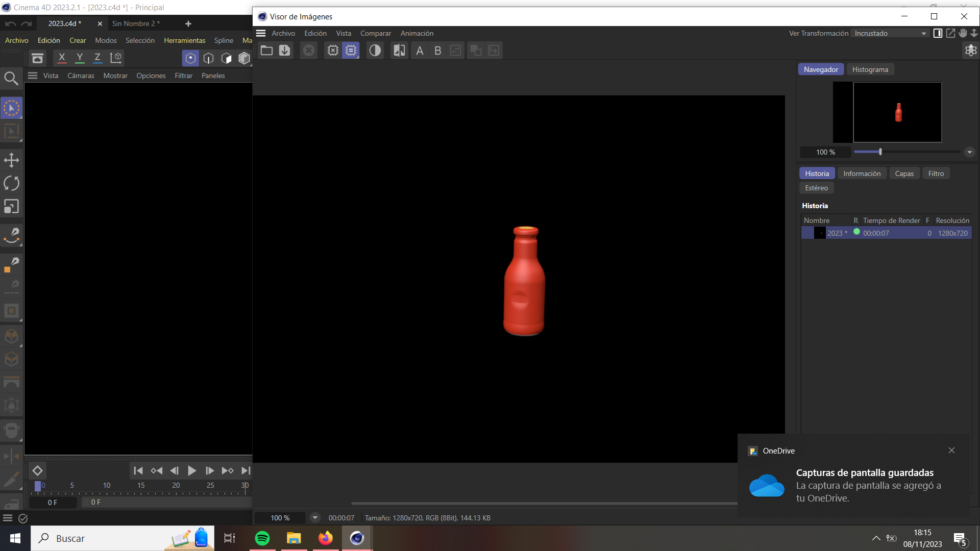Click the clear render cache chip icon
Screen dimensions: 980x551
tap(333, 51)
